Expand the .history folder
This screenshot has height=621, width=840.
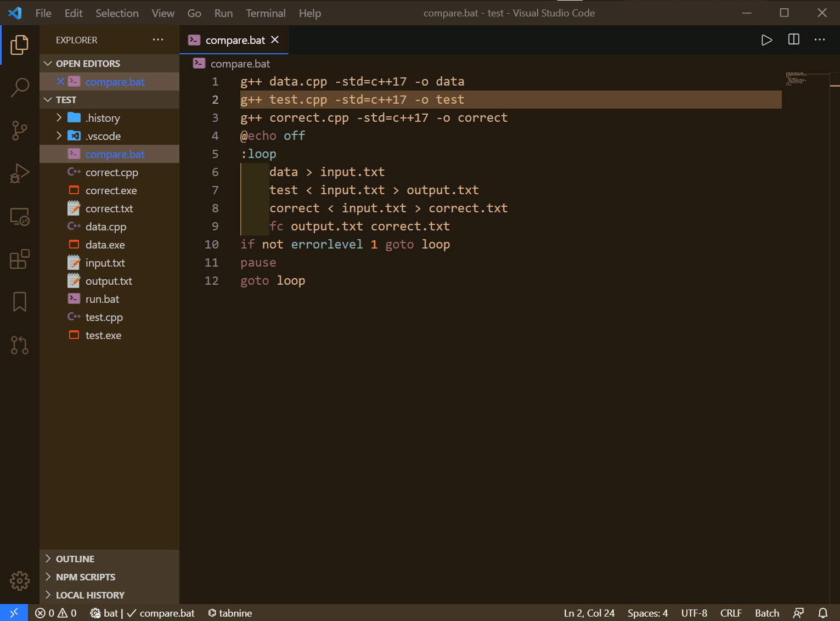(109, 118)
